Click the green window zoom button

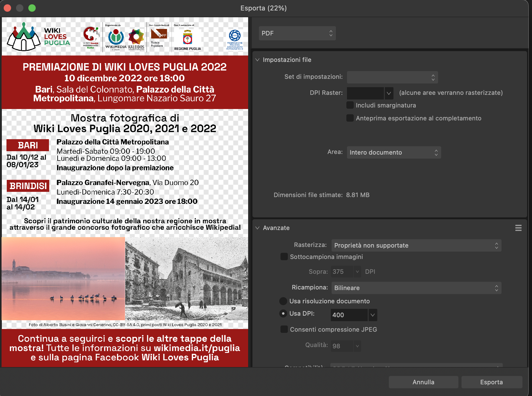32,8
